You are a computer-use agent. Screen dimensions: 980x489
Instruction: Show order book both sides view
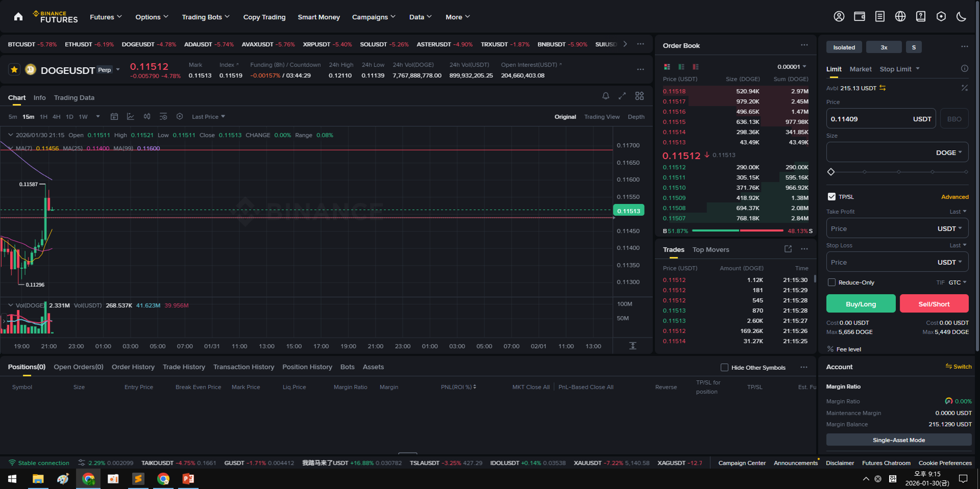(x=667, y=67)
